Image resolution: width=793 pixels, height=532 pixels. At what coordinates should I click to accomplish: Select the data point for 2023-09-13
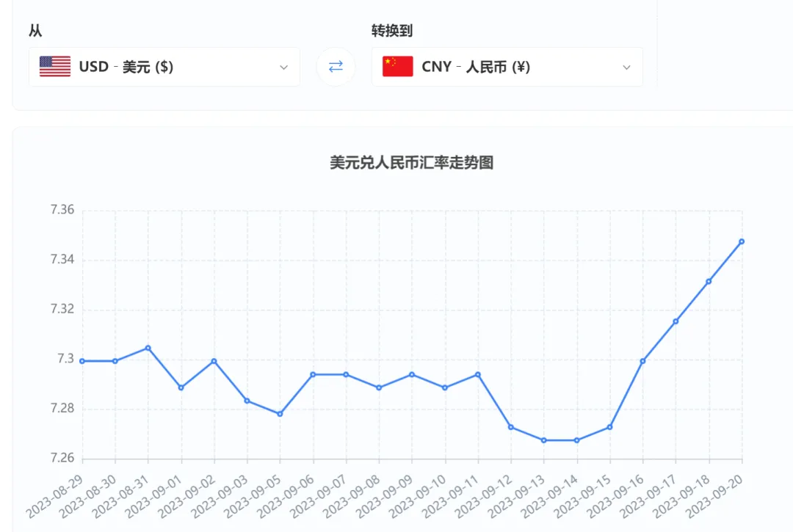tap(543, 440)
